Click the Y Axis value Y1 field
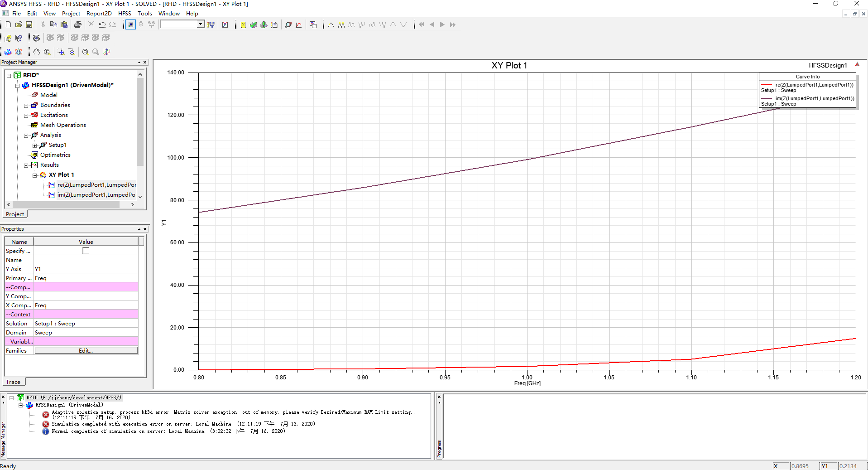Image resolution: width=868 pixels, height=470 pixels. (86, 269)
